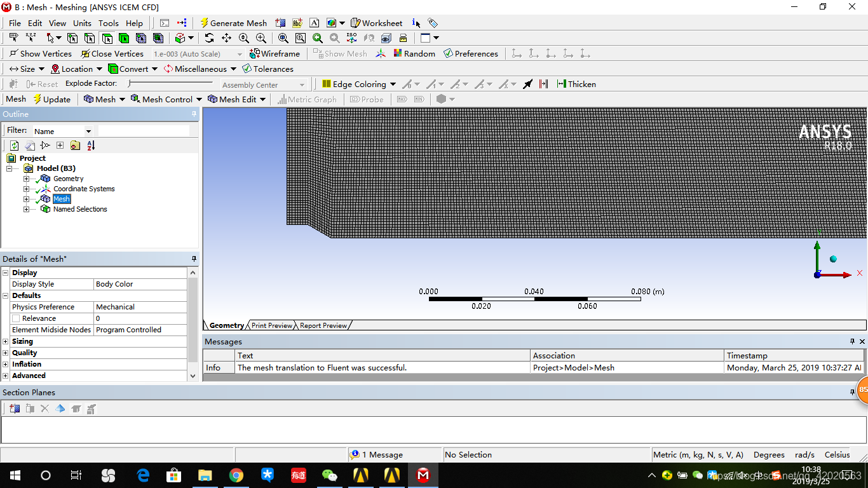Viewport: 868px width, 488px height.
Task: Click the Selection Information icon
Action: (416, 23)
